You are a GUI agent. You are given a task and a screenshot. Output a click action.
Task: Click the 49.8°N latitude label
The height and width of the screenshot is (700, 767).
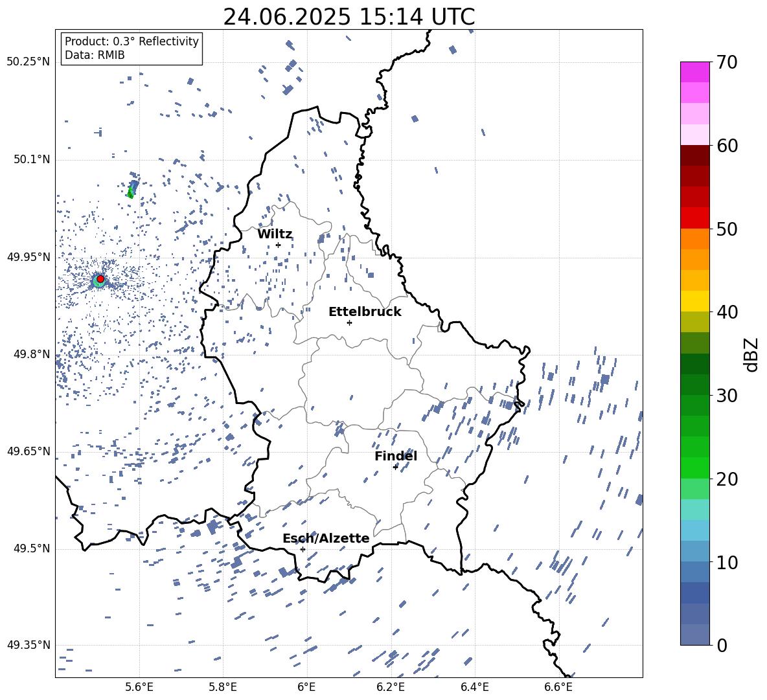point(31,354)
